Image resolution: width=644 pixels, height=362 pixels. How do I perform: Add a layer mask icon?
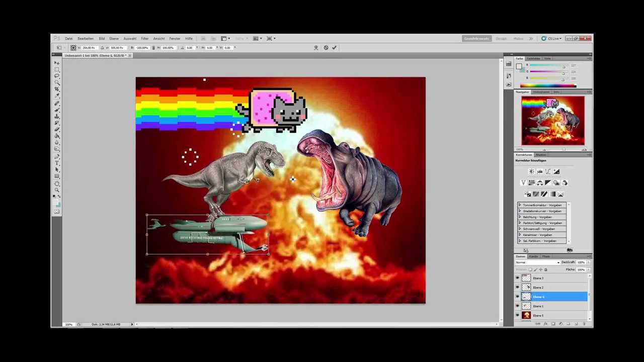point(553,324)
